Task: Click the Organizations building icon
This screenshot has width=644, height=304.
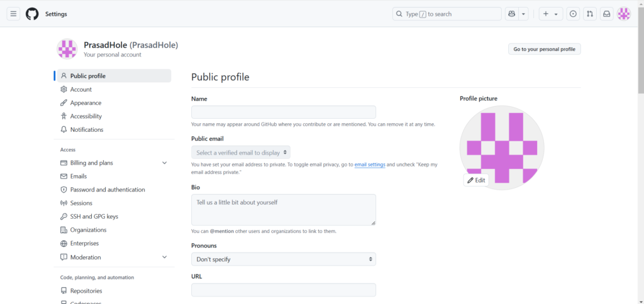Action: coord(64,230)
